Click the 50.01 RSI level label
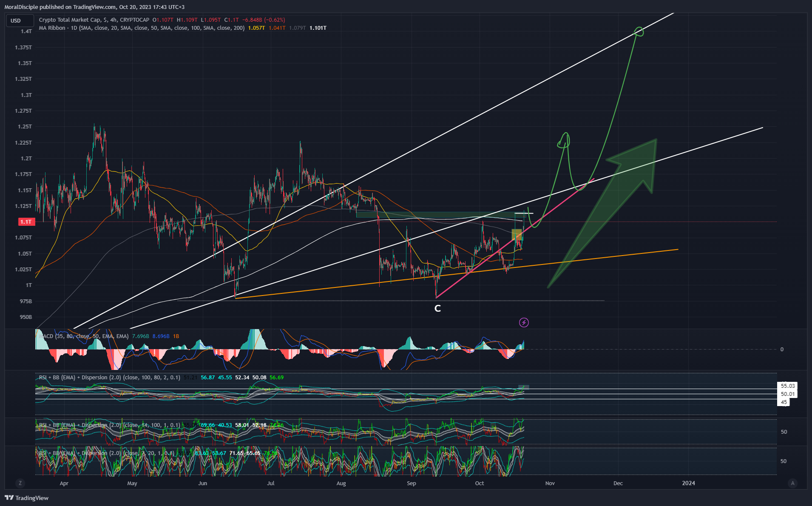The height and width of the screenshot is (506, 812). (x=787, y=394)
